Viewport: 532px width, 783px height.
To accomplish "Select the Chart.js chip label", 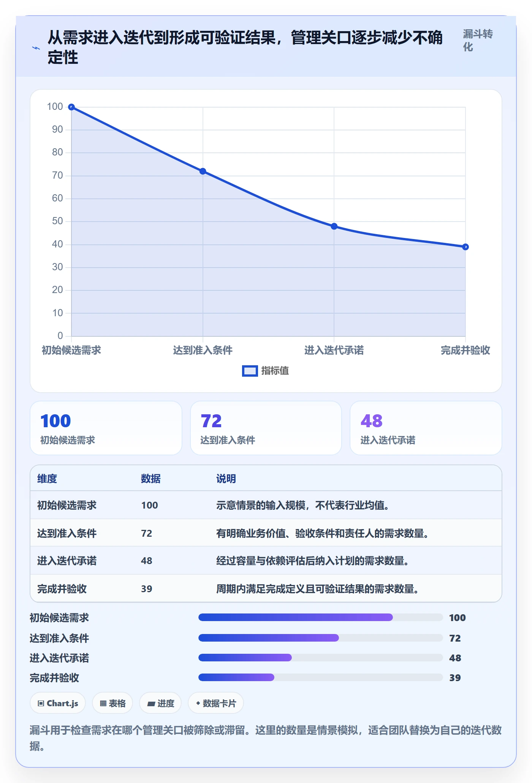I will [62, 703].
